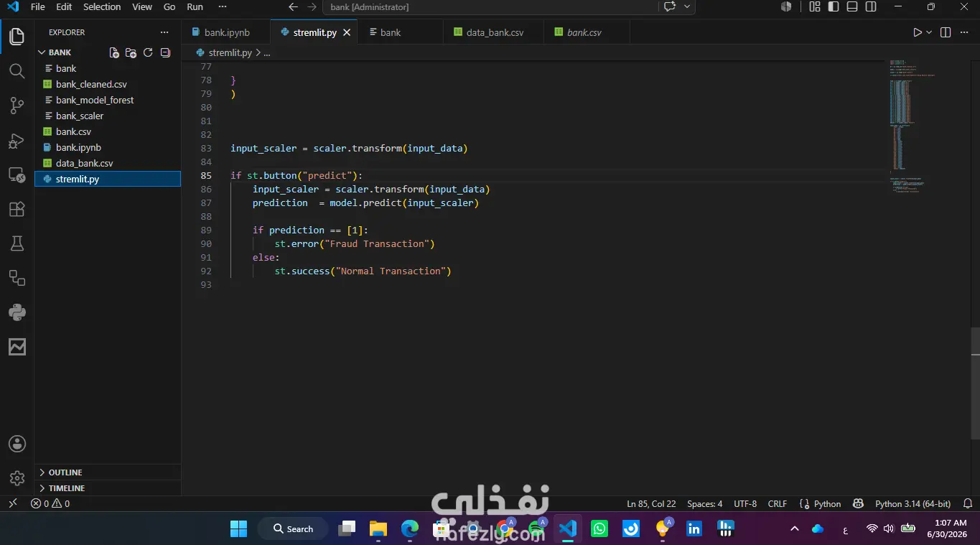
Task: Open the Testing flask view
Action: [x=17, y=243]
